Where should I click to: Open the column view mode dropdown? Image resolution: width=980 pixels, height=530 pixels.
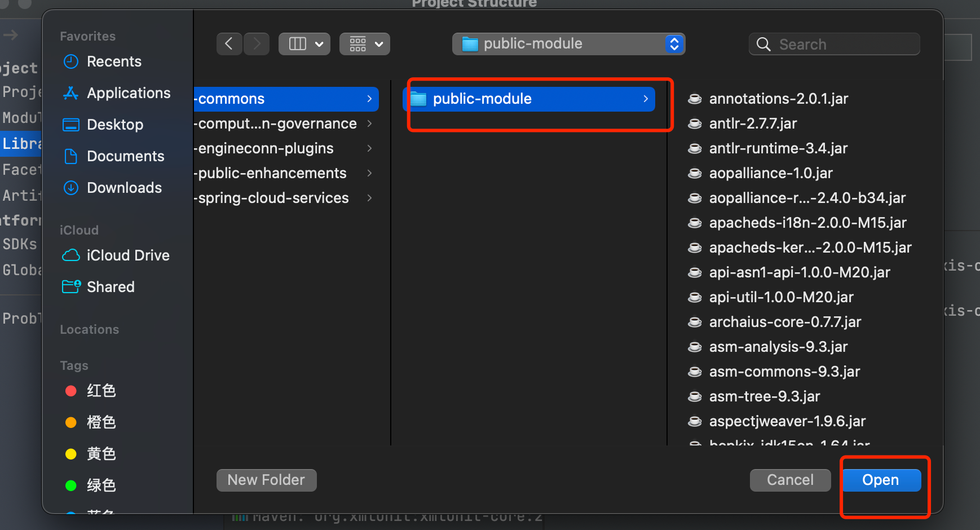pyautogui.click(x=304, y=44)
